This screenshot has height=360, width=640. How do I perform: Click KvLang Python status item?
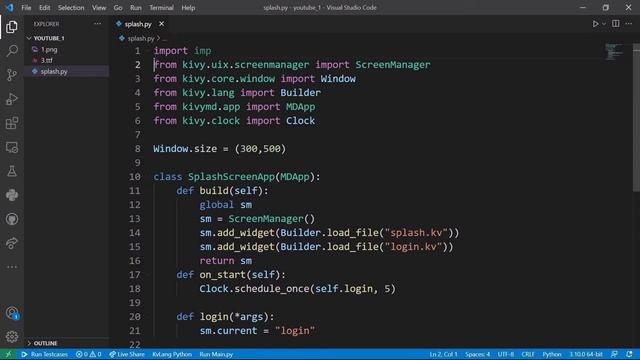(x=172, y=354)
